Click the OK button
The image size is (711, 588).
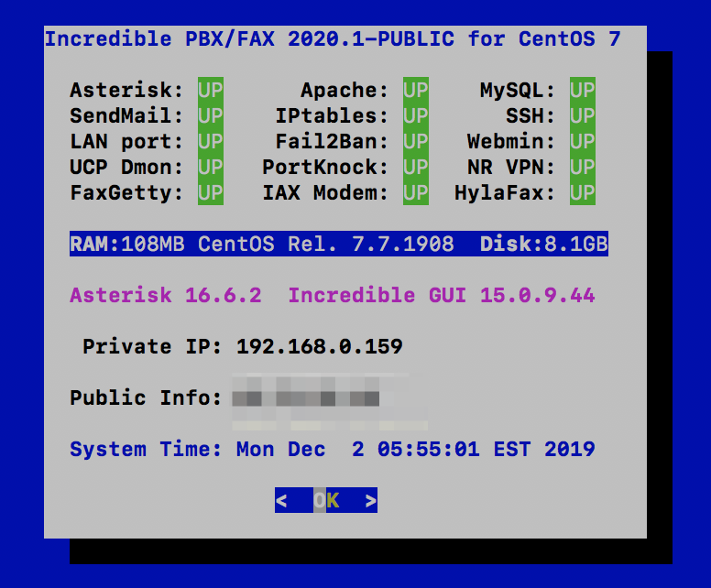click(x=326, y=500)
